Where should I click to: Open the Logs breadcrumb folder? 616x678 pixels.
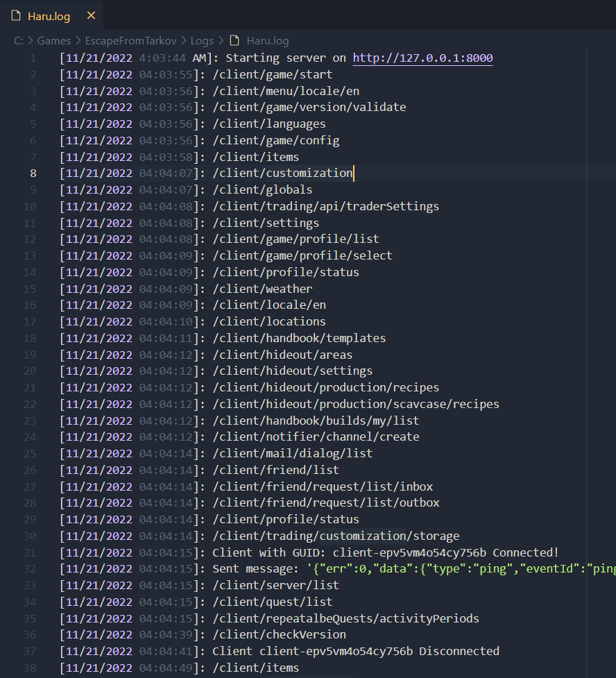(202, 41)
